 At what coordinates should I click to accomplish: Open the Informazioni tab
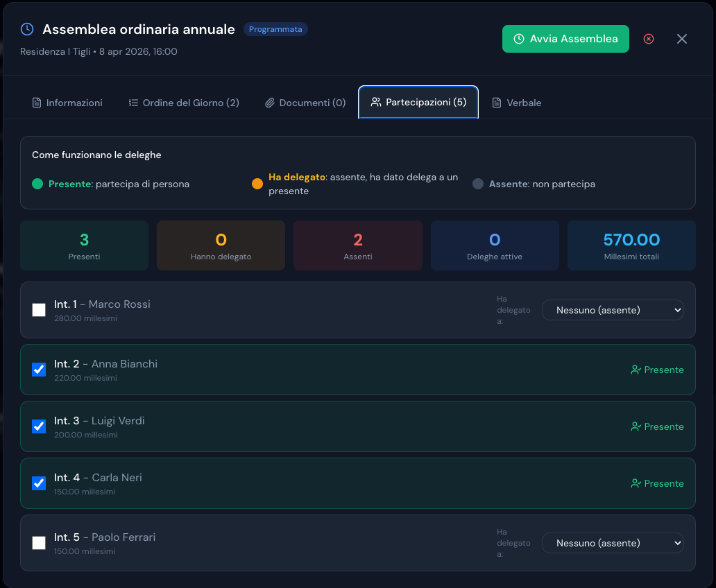tap(67, 103)
